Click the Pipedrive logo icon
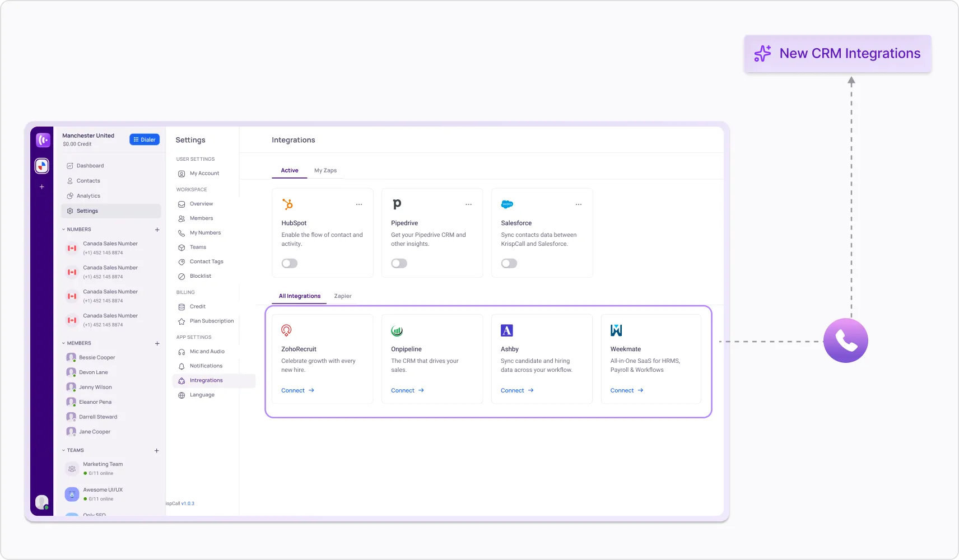Viewport: 959px width, 560px height. coord(397,204)
